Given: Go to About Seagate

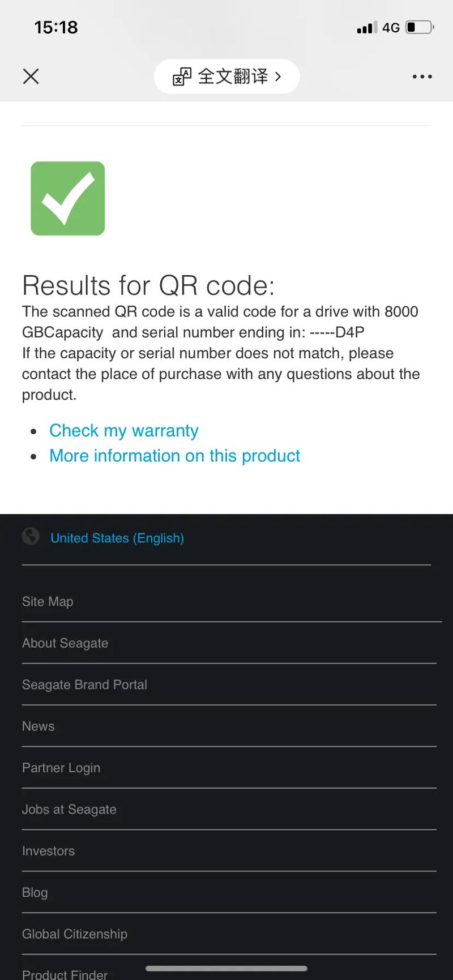Looking at the screenshot, I should 65,643.
